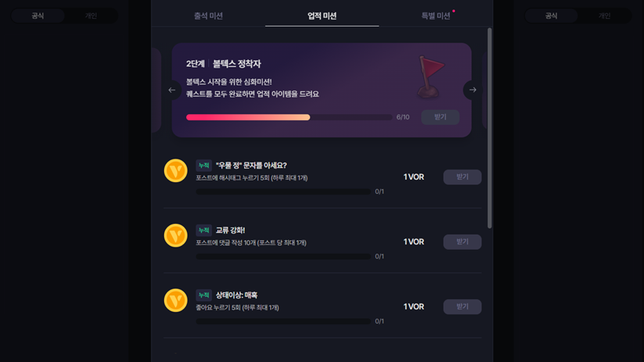Click the 누적 tag on 교류 강화 quest
Viewport: 644px width, 362px height.
(x=203, y=231)
